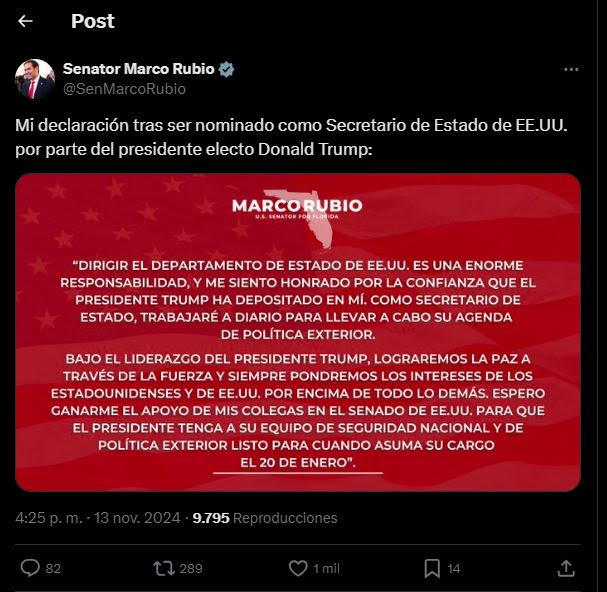The image size is (607, 592).
Task: Repost using the retweet arrows icon
Action: tap(164, 568)
